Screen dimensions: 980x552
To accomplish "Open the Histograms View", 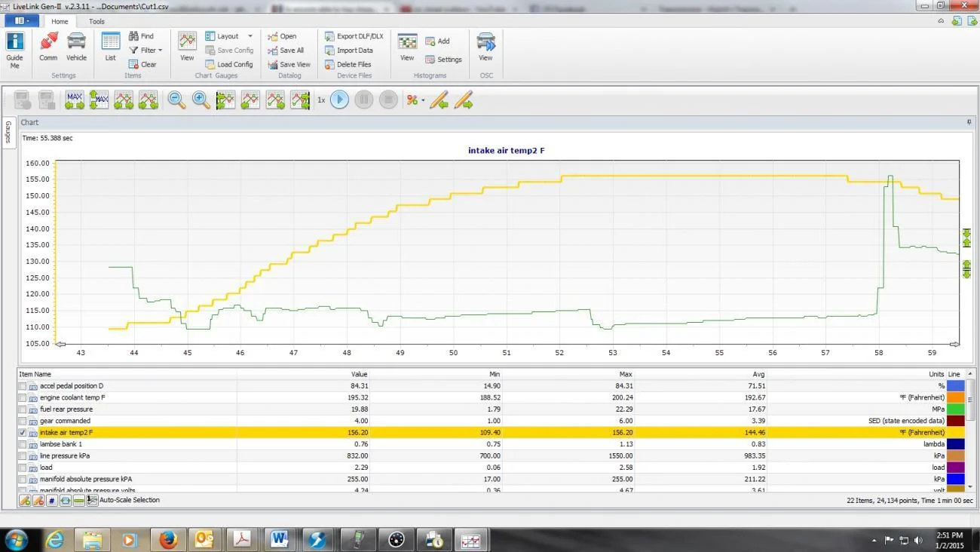I will pos(407,47).
